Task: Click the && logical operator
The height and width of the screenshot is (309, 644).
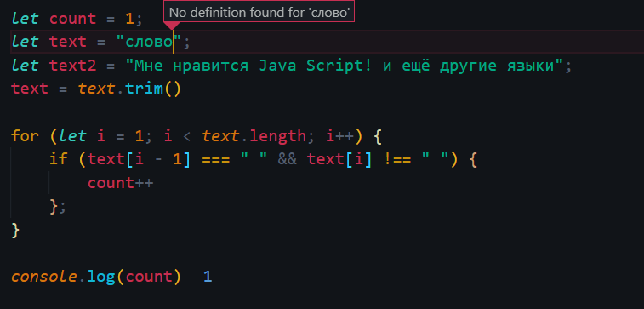Action: [x=287, y=159]
